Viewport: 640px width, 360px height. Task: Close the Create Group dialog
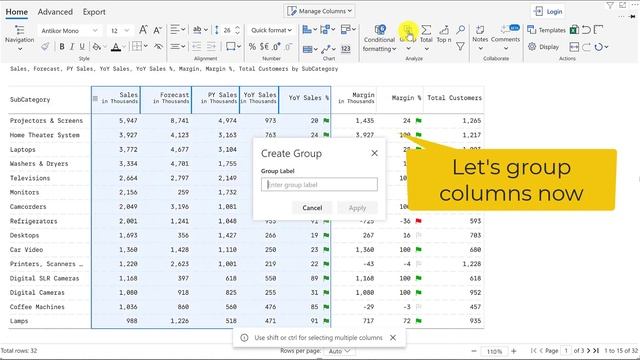[x=374, y=153]
